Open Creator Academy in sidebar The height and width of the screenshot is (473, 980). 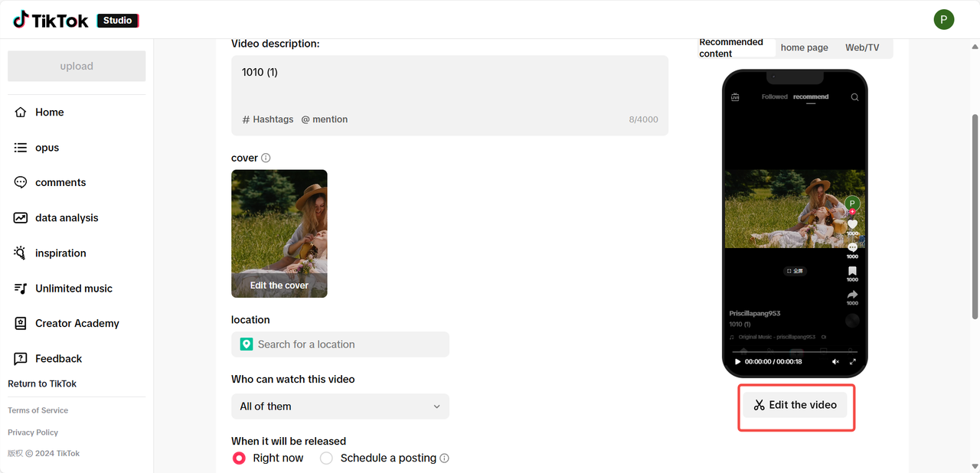pos(77,323)
